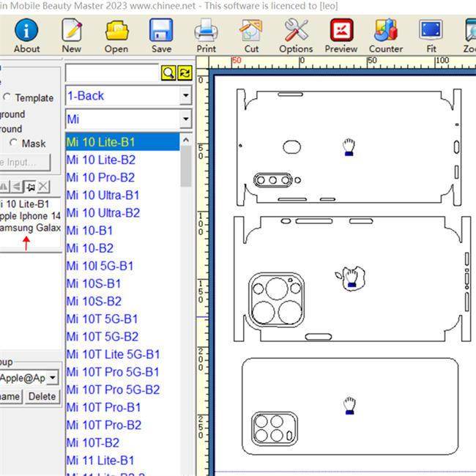Select Mi 10 Ultra-B1 from list
The height and width of the screenshot is (476, 476).
pos(103,195)
